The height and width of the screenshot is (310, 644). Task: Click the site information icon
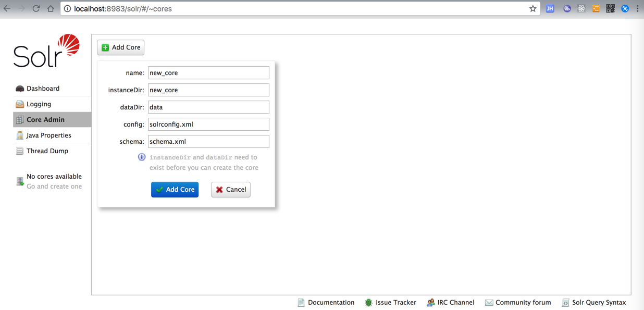[67, 9]
